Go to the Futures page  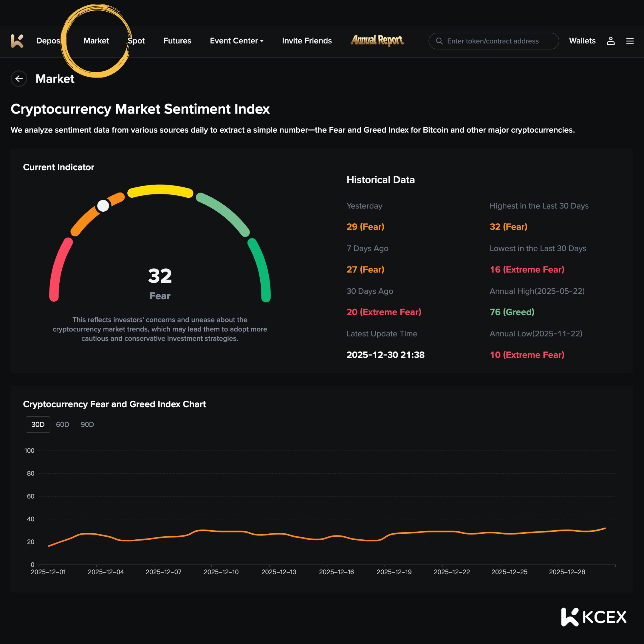[x=177, y=41]
